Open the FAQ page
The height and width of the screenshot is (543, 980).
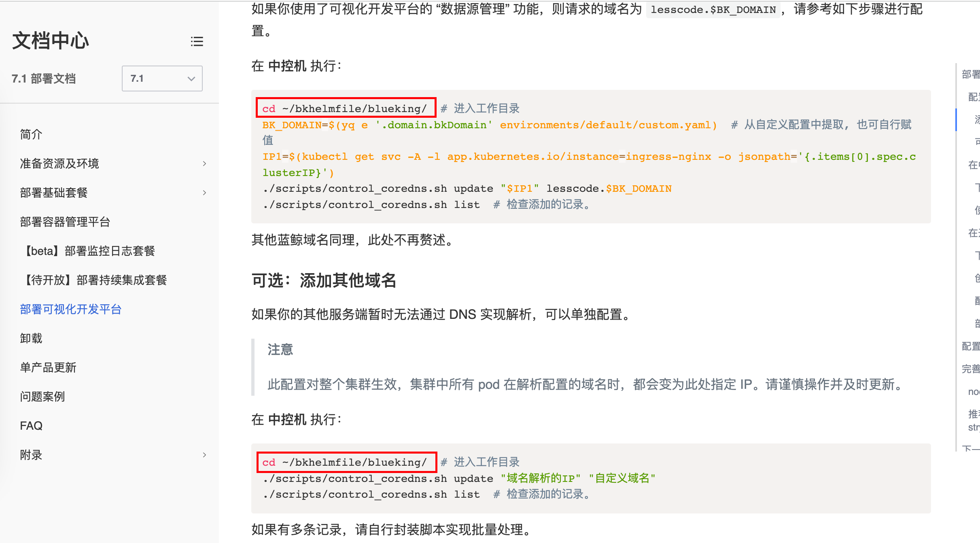pos(31,426)
